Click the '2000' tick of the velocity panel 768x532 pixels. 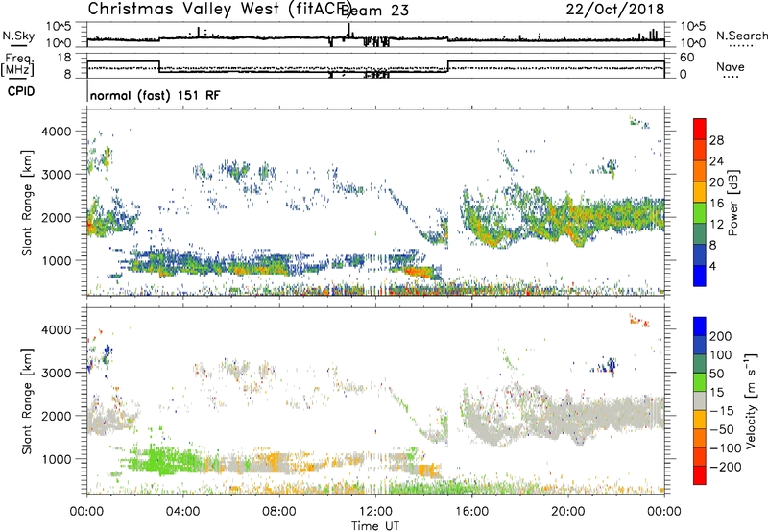57,416
